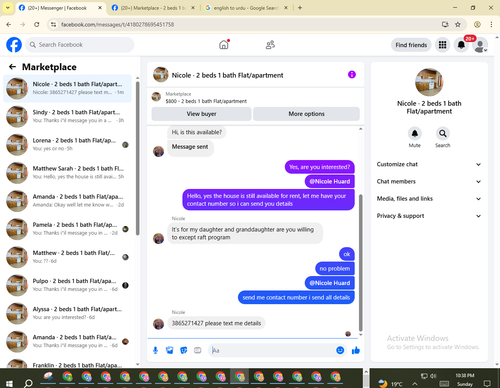Open Nicole conversation in chat list
Image resolution: width=500 pixels, height=388 pixels.
67,89
